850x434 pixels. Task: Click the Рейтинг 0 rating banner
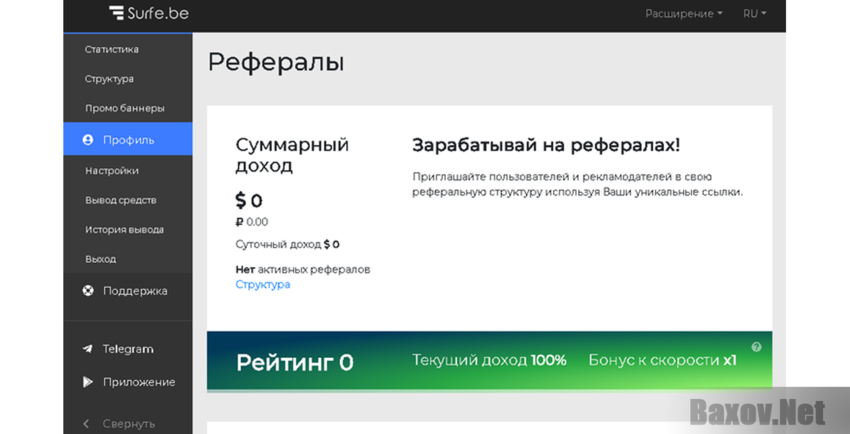tap(490, 360)
